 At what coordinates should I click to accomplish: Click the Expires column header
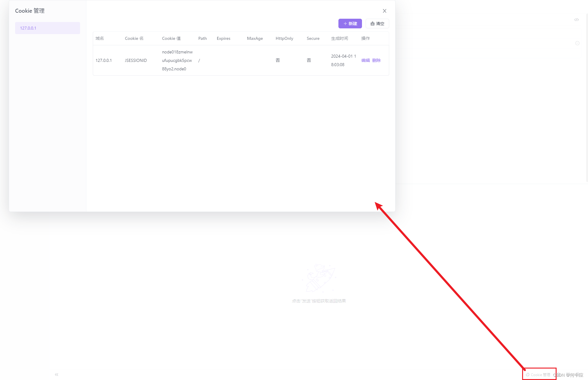coord(223,38)
